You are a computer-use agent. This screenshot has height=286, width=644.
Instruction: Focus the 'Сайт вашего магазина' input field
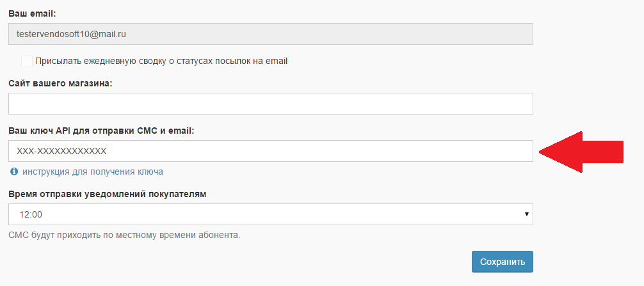(x=271, y=104)
